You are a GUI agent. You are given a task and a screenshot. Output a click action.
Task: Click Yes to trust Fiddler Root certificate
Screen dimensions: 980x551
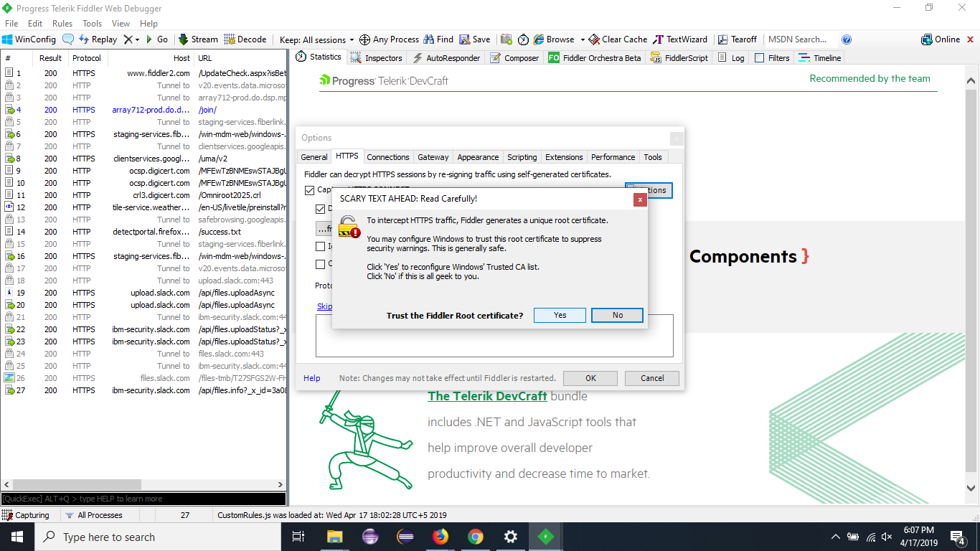(560, 315)
